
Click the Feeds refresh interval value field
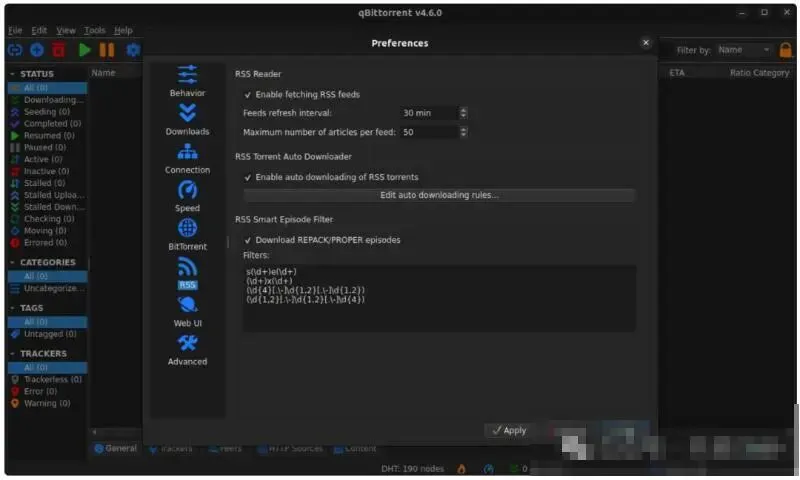point(430,113)
